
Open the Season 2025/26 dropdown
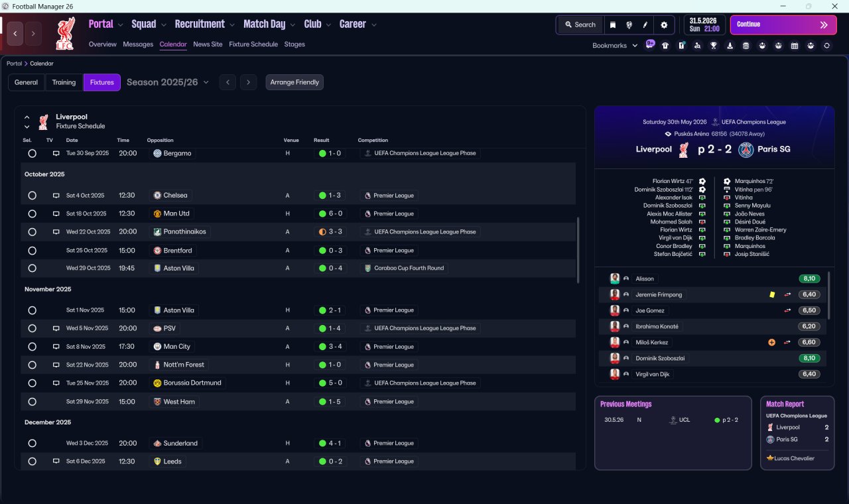(168, 82)
